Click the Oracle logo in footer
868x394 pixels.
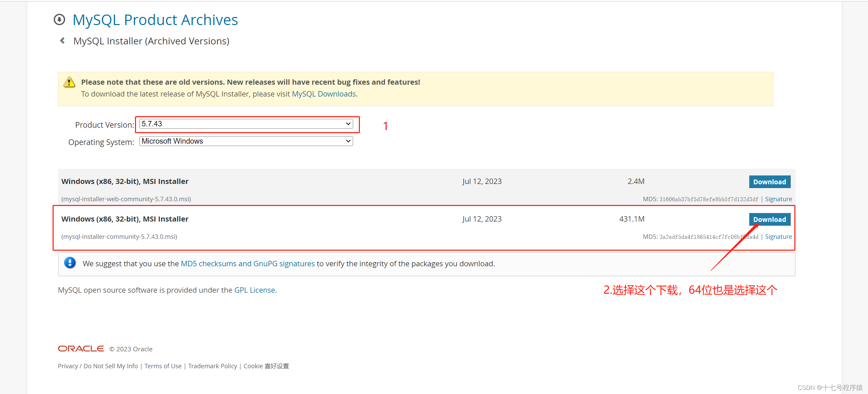81,349
